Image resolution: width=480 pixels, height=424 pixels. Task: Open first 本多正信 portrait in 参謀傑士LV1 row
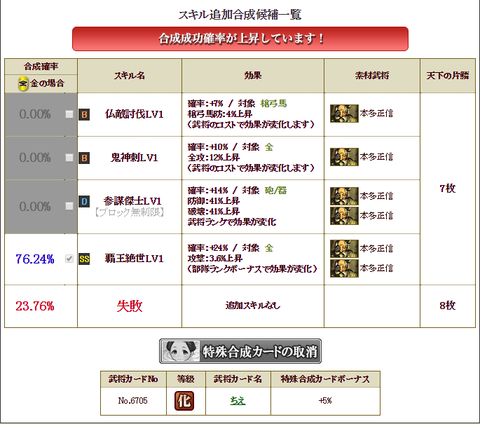(x=344, y=196)
